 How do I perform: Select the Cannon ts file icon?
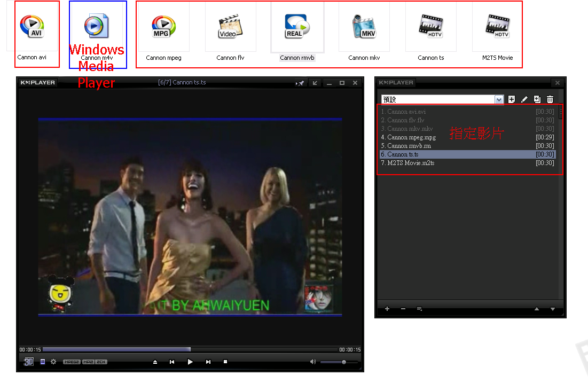coord(430,26)
